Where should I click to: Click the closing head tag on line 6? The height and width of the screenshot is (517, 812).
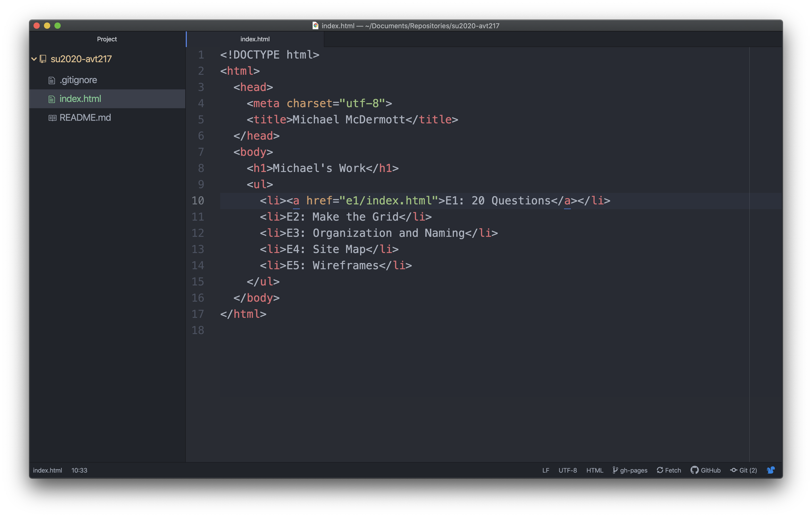coord(256,135)
